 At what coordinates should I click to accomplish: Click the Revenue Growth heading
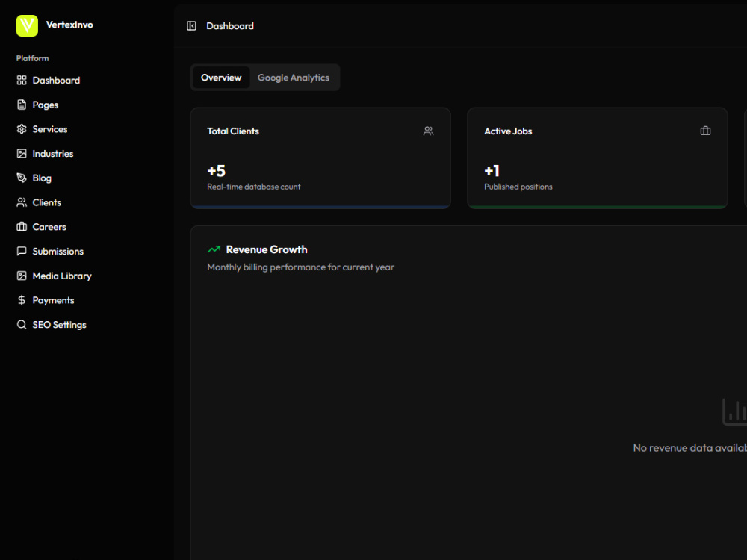(x=267, y=249)
